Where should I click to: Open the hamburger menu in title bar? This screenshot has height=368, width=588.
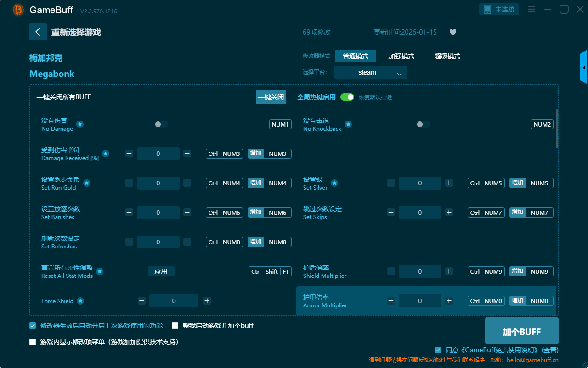click(531, 9)
